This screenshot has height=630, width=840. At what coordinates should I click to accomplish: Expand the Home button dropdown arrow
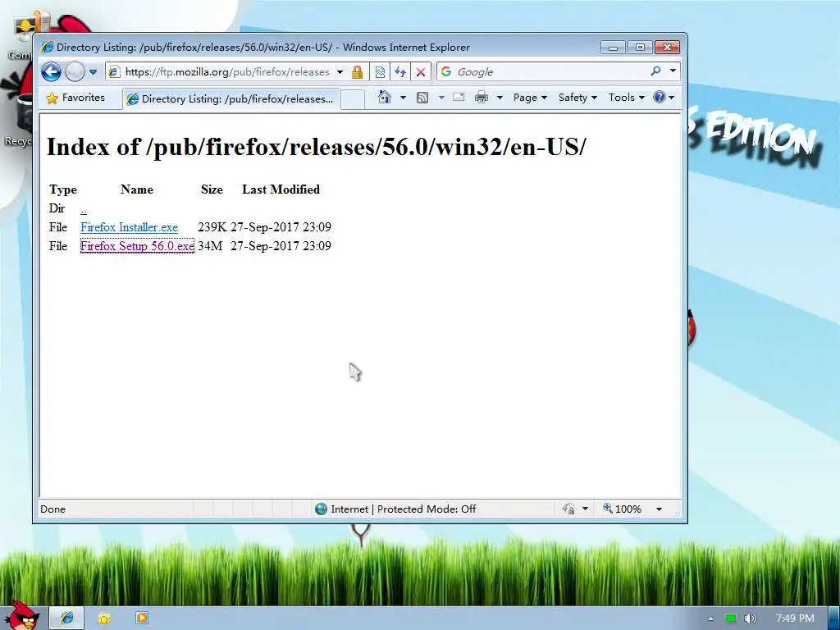(403, 98)
